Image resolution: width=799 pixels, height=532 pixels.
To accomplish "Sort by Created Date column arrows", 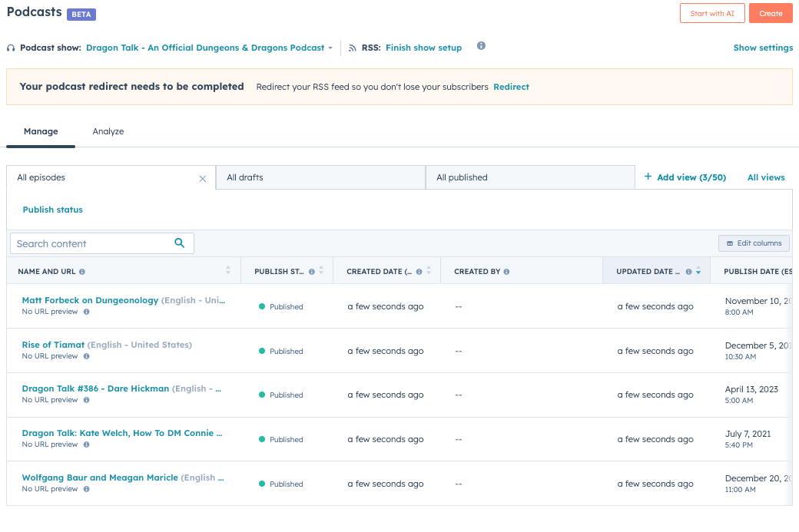I will [429, 269].
